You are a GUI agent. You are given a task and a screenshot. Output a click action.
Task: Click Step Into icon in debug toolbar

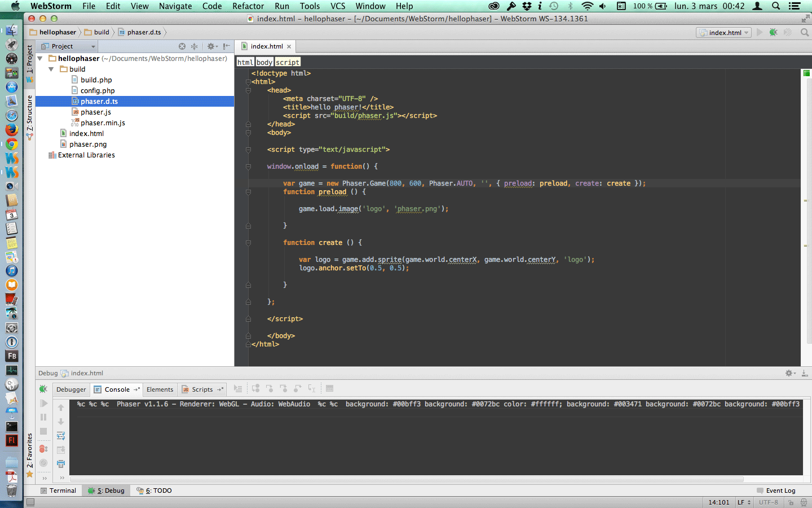[270, 389]
